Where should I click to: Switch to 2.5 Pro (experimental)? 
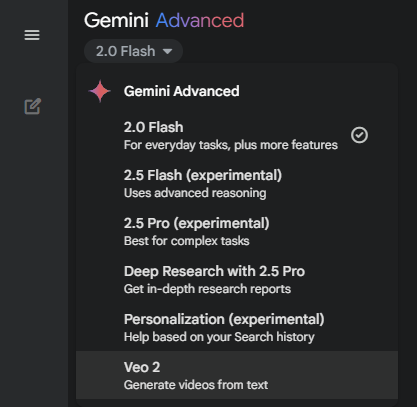pos(237,232)
